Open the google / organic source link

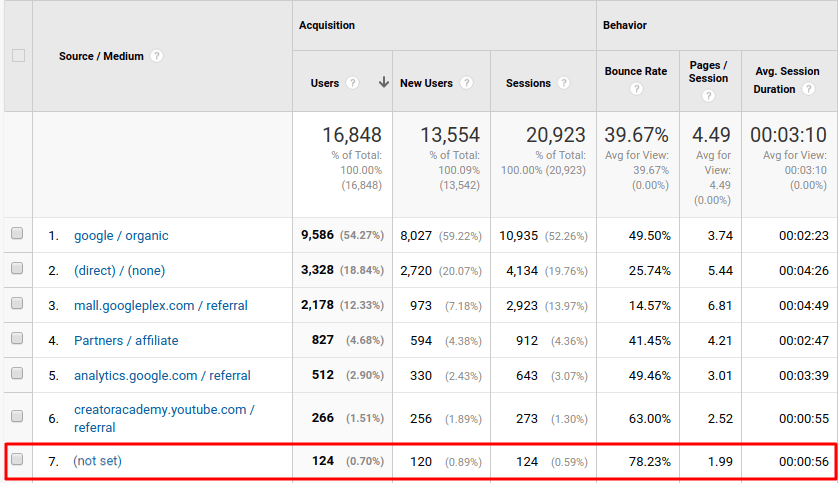[x=121, y=236]
